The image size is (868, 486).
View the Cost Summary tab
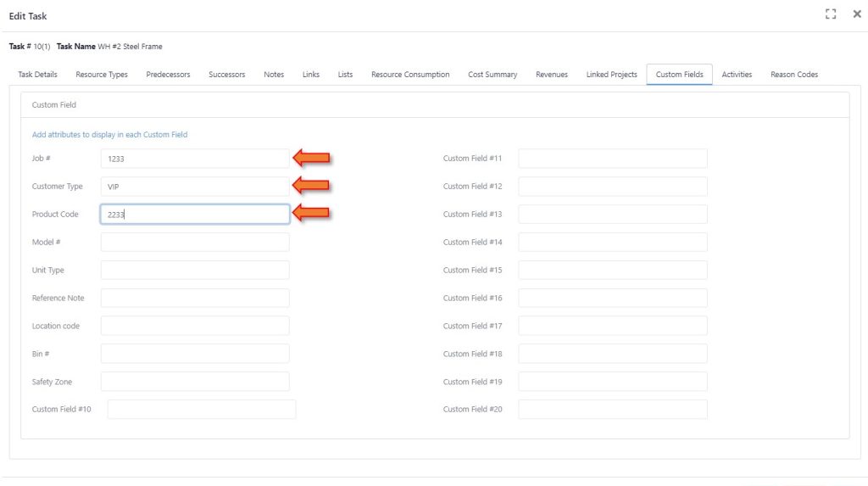(x=492, y=75)
